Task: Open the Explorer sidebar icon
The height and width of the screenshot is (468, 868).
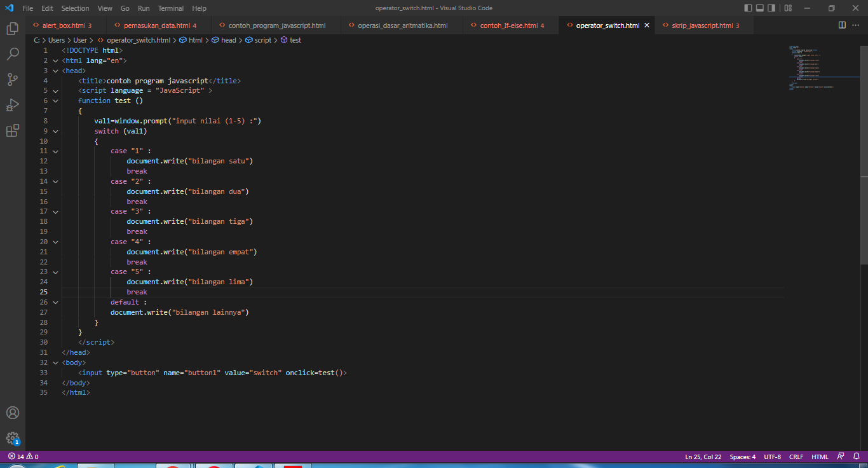Action: [13, 29]
